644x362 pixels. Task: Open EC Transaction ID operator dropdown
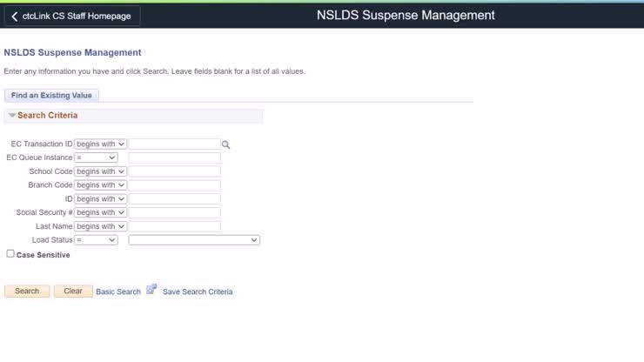click(100, 144)
